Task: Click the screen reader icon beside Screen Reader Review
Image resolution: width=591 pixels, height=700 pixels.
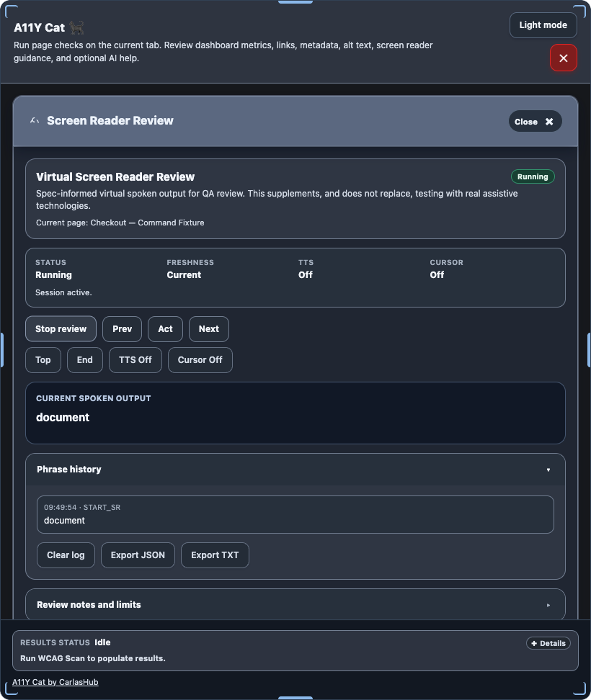Action: tap(33, 120)
